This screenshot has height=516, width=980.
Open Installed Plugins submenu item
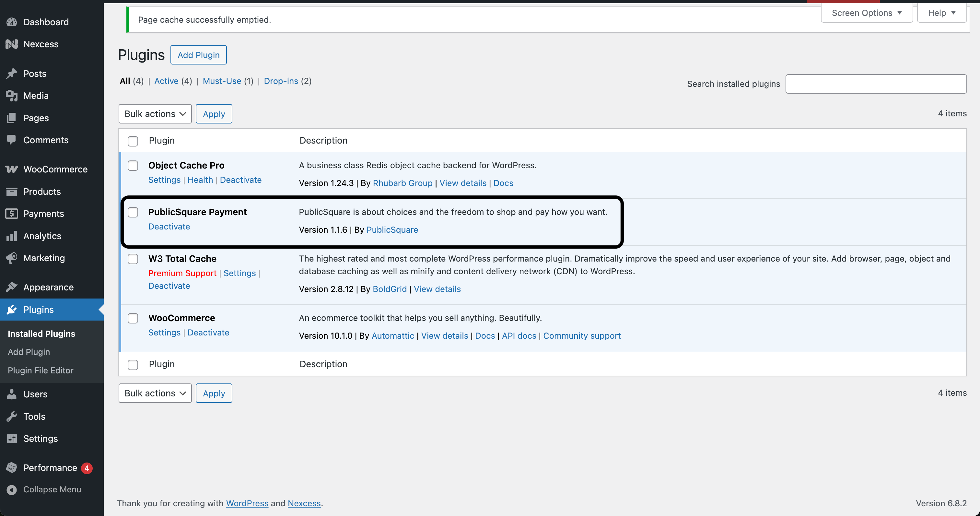pos(41,334)
